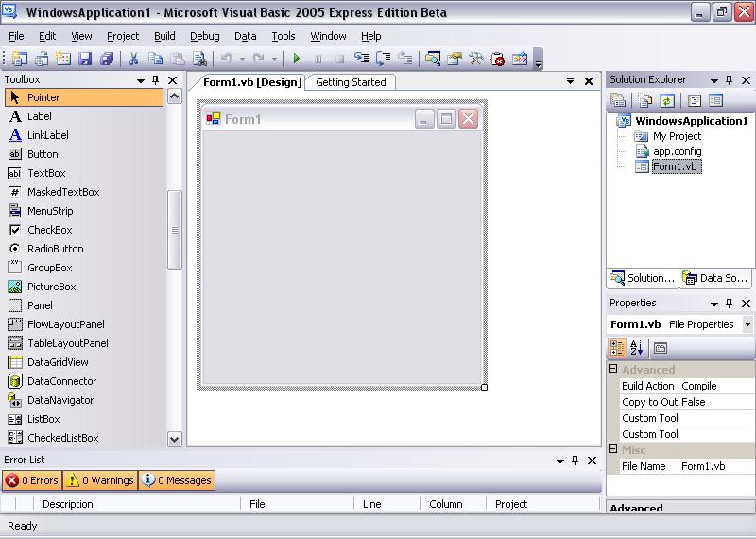Screen dimensions: 756x539
Task: Click the Step Into debug icon
Action: point(361,59)
